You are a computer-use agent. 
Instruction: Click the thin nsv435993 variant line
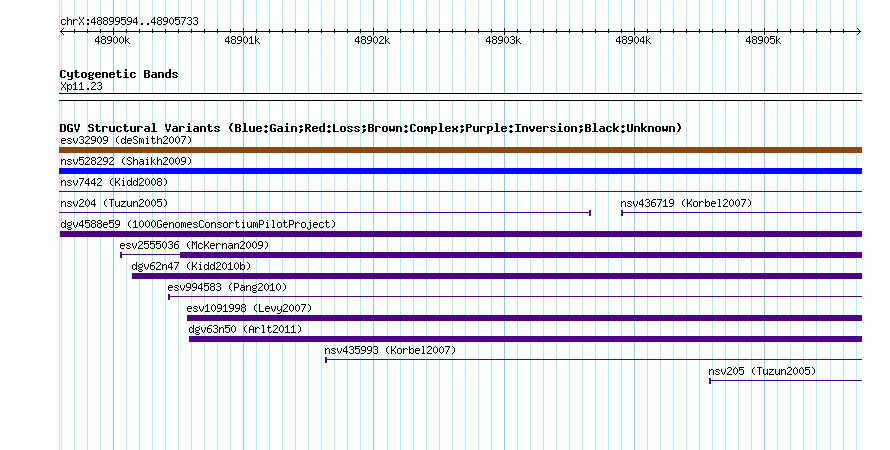[593, 360]
